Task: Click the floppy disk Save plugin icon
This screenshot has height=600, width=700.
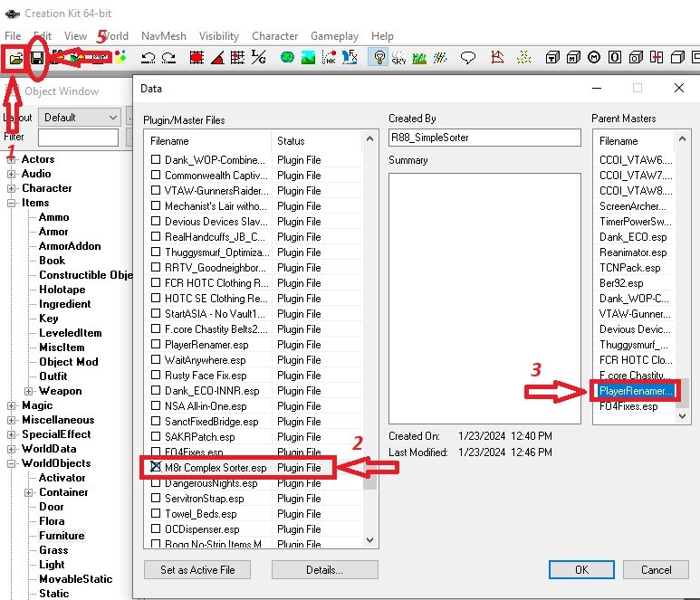Action: tap(37, 58)
